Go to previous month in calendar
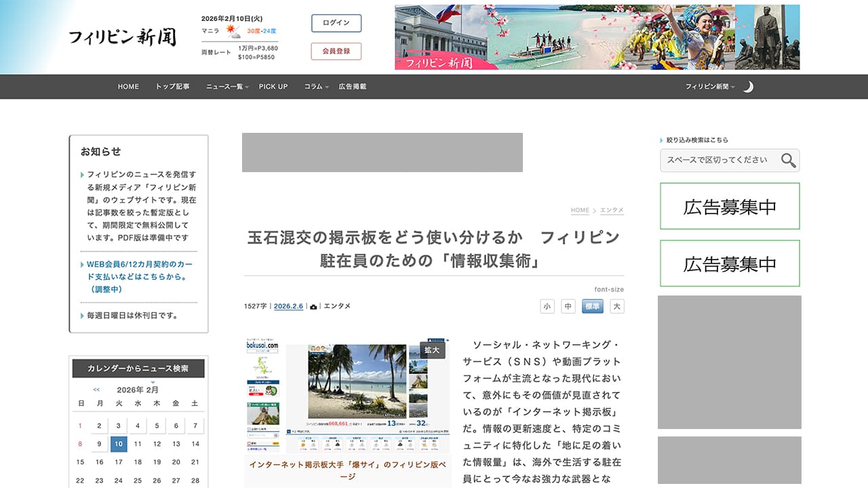 (x=96, y=390)
